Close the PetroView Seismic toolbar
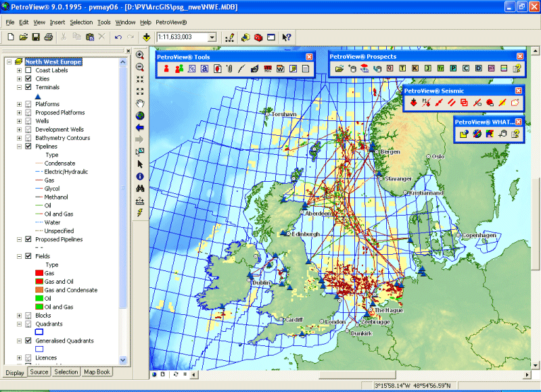The image size is (541, 392). [519, 91]
